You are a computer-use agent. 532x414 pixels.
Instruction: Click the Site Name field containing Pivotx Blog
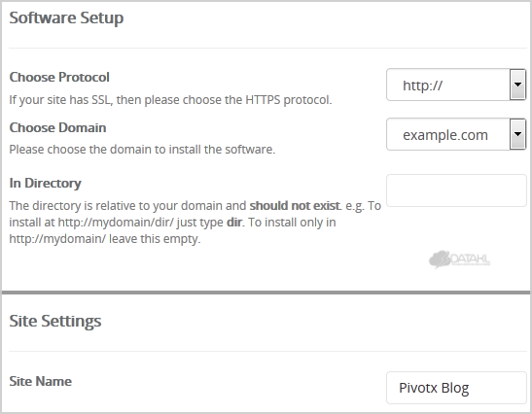(456, 388)
